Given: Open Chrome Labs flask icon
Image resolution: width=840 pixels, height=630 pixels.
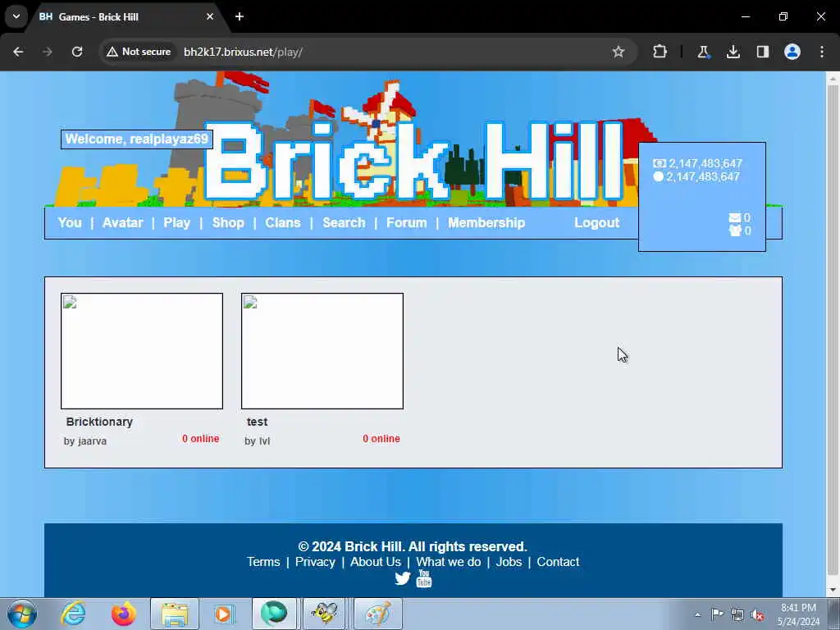Looking at the screenshot, I should coord(703,52).
